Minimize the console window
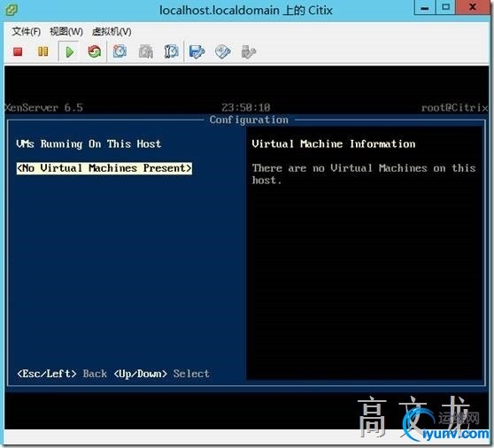 [x=425, y=8]
